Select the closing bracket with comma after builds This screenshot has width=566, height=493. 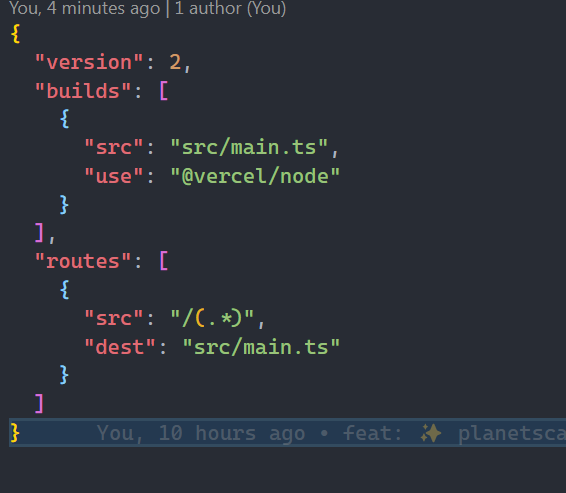click(44, 233)
